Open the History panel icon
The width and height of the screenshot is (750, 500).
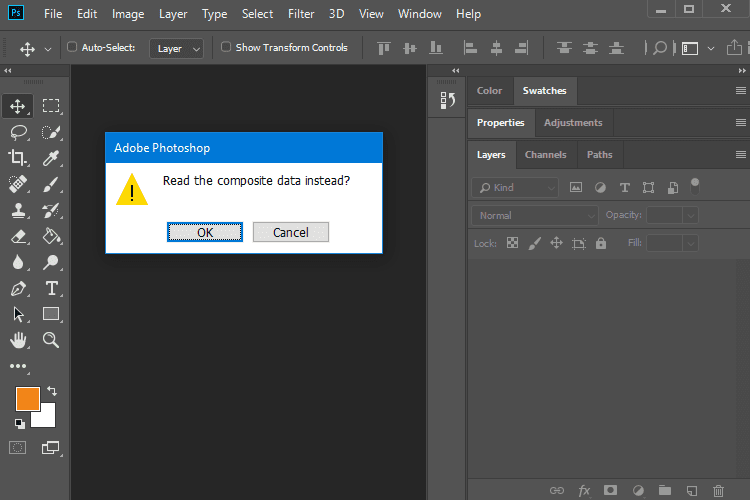coord(447,100)
